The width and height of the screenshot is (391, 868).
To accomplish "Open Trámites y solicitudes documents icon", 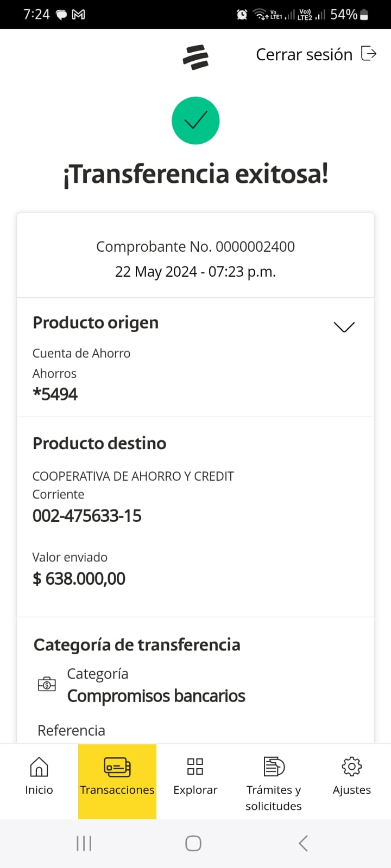I will click(x=274, y=767).
